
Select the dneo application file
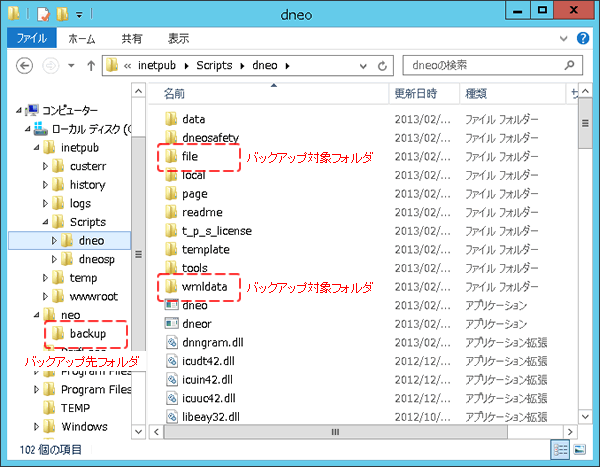click(194, 306)
